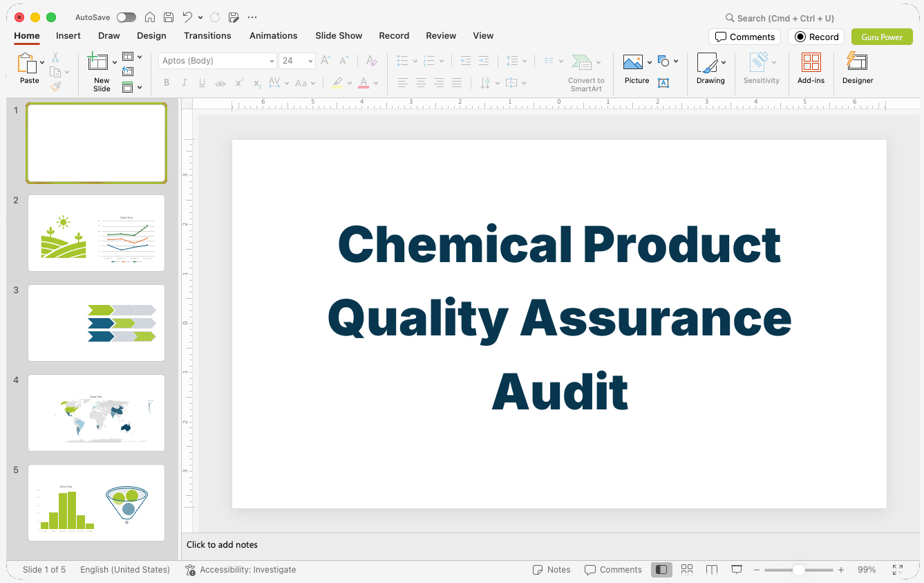Switch to the Transitions tab
The image size is (924, 583).
[x=207, y=35]
